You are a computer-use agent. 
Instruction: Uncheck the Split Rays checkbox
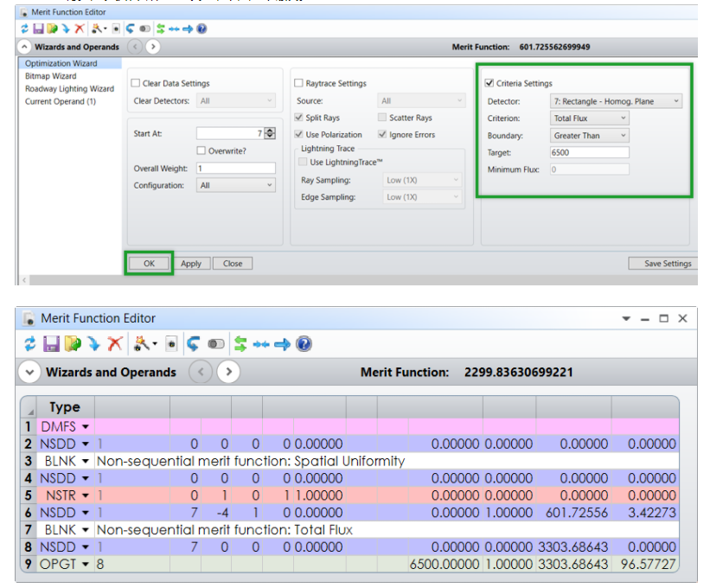pos(298,118)
